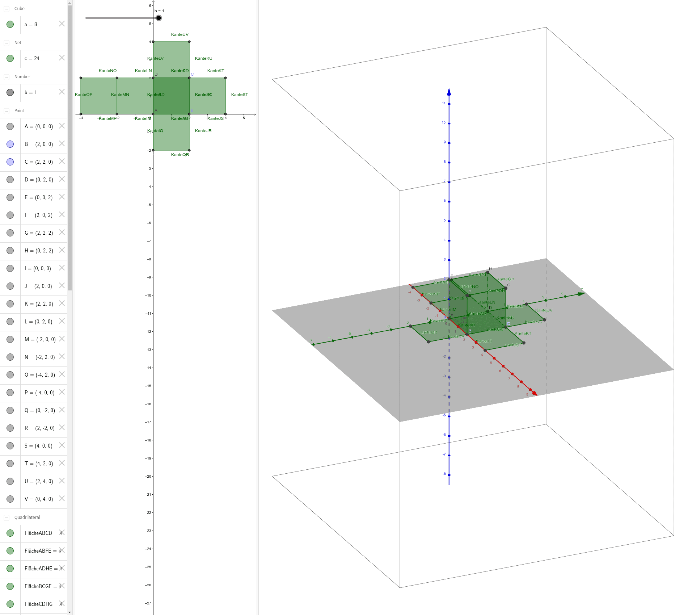Image resolution: width=688 pixels, height=616 pixels.
Task: Toggle visibility of point H
Action: [10, 251]
